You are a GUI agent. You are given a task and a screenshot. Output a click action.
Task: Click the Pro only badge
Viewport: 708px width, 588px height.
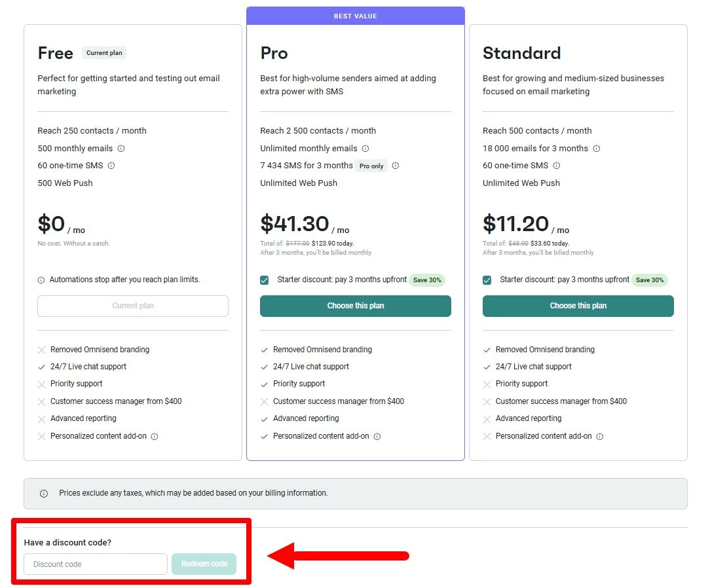(371, 166)
